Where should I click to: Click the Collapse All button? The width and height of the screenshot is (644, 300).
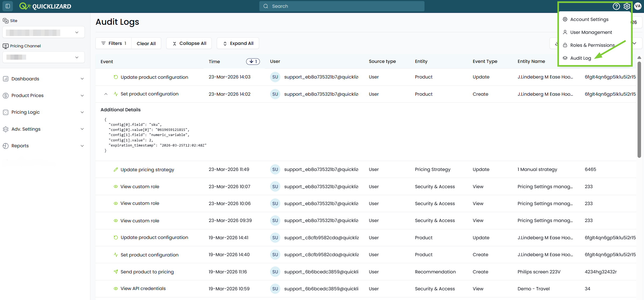point(189,43)
